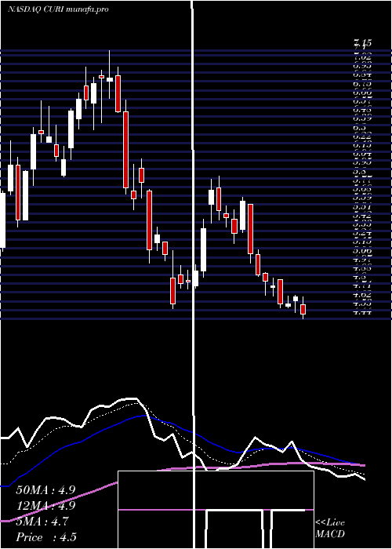
Task: Click the Price : 4.5 value
Action: pyautogui.click(x=46, y=537)
